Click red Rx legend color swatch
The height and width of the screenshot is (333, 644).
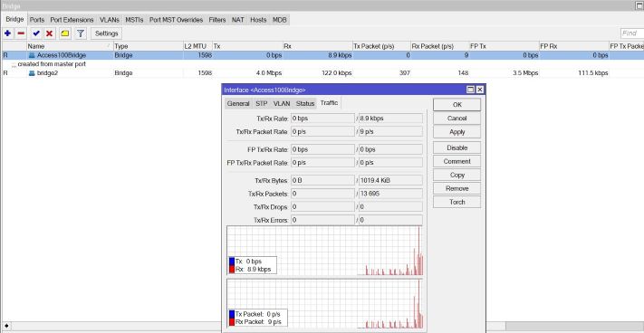[232, 269]
